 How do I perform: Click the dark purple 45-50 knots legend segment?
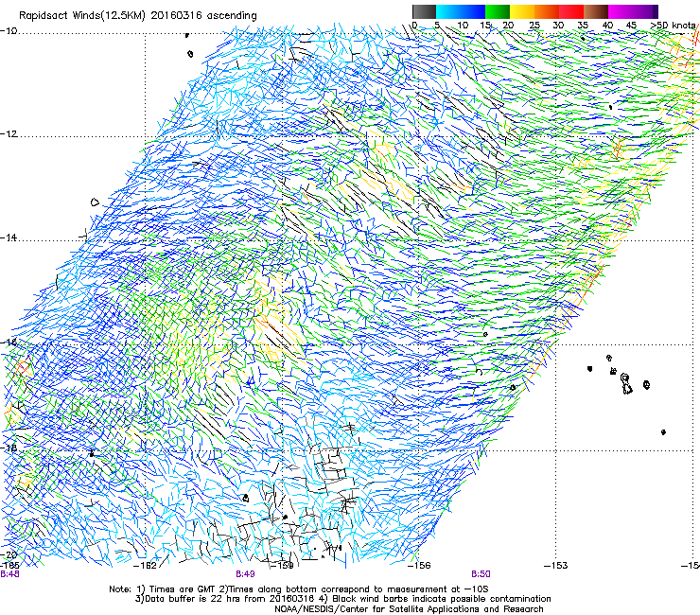click(x=645, y=11)
